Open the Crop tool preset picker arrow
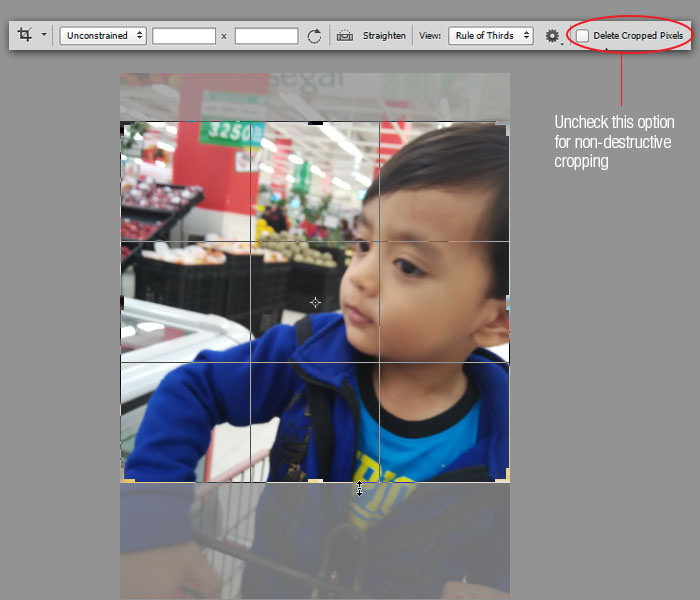 (x=43, y=35)
